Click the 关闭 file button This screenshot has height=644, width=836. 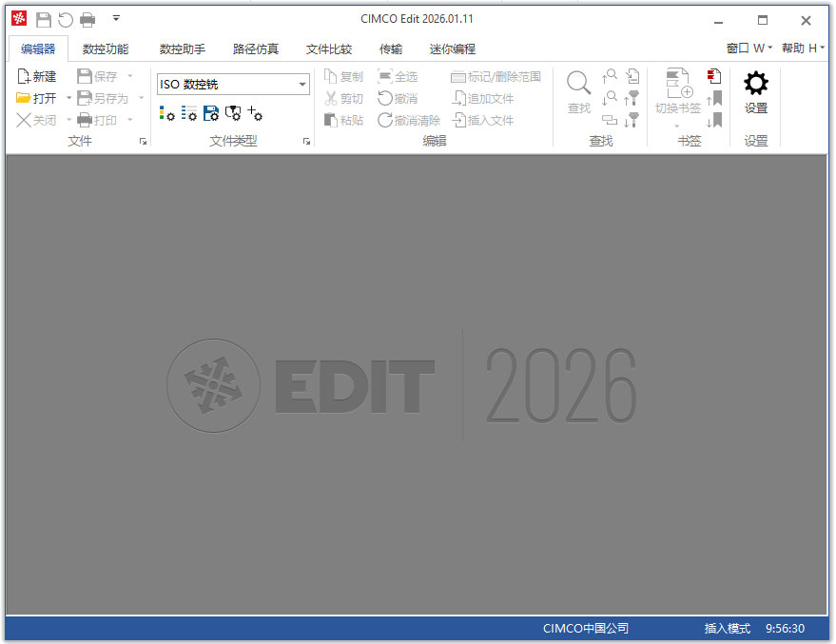coord(36,121)
